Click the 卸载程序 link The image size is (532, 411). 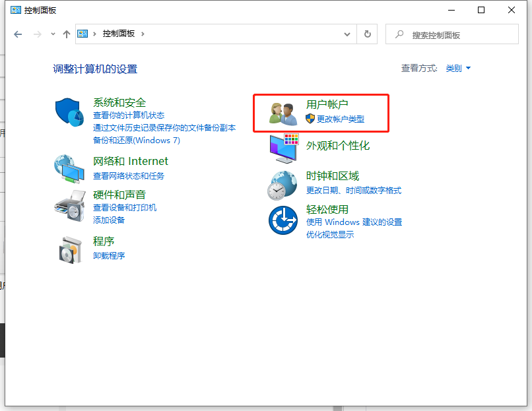point(108,255)
